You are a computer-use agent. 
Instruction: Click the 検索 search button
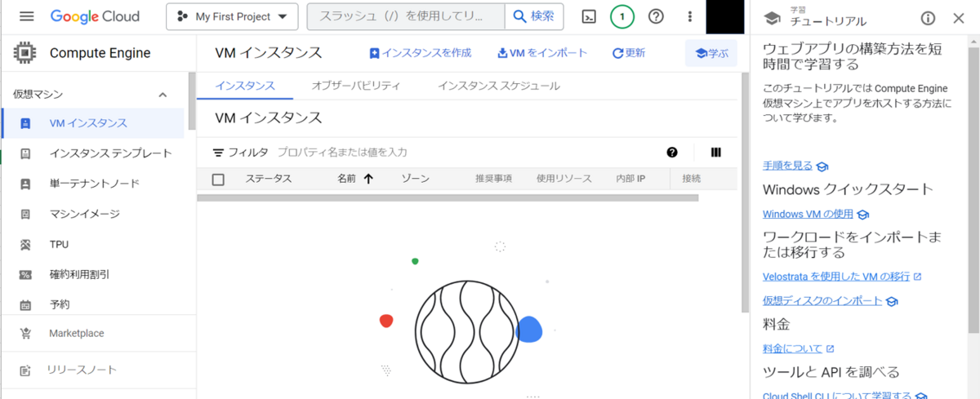click(x=534, y=16)
